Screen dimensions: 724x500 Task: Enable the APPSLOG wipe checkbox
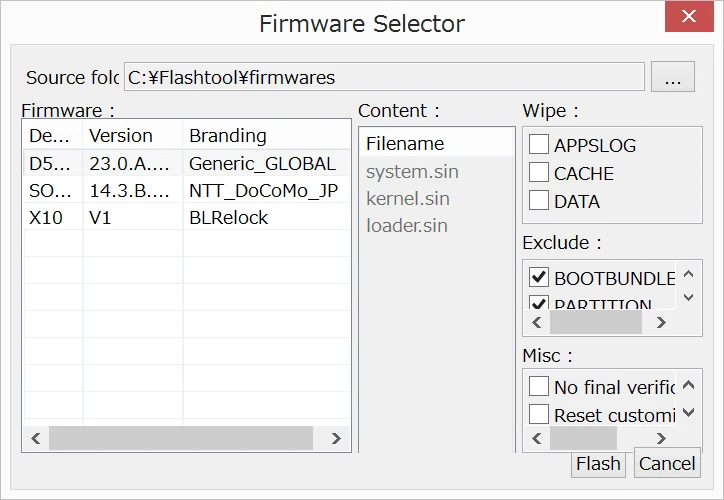point(539,144)
